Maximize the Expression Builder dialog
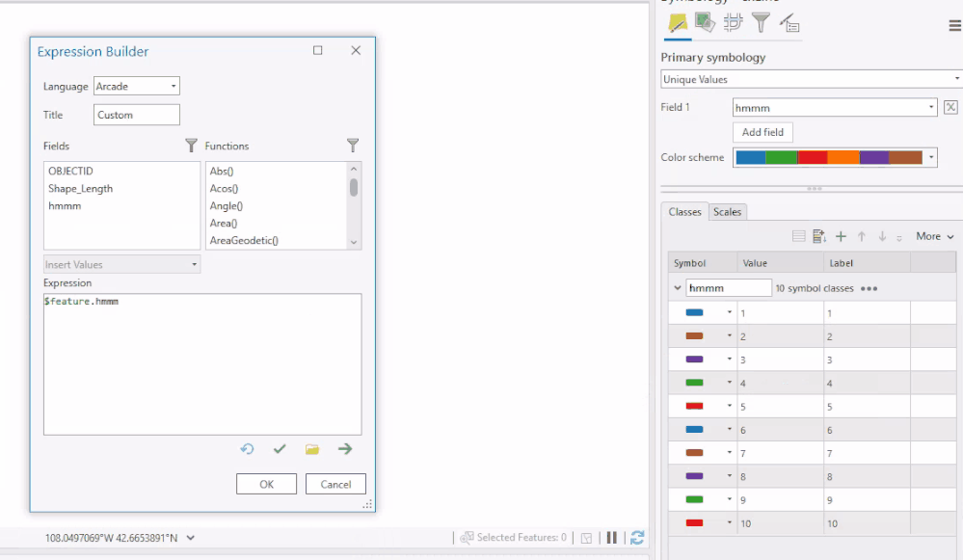This screenshot has width=963, height=560. 317,50
